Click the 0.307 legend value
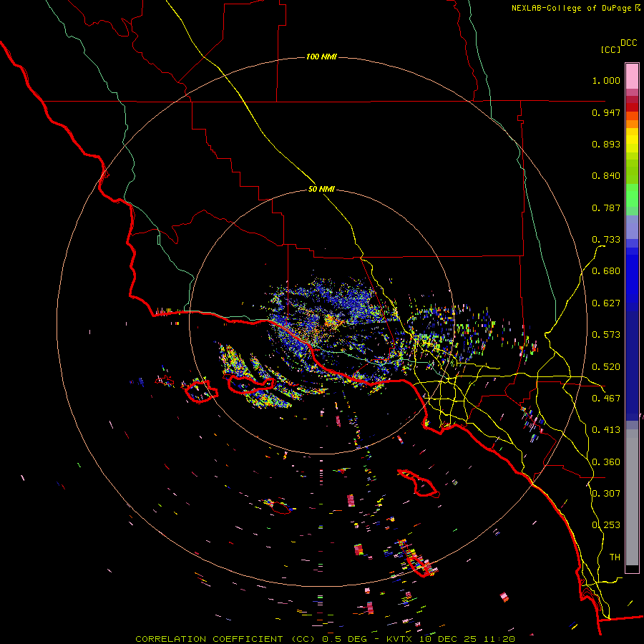 click(606, 494)
